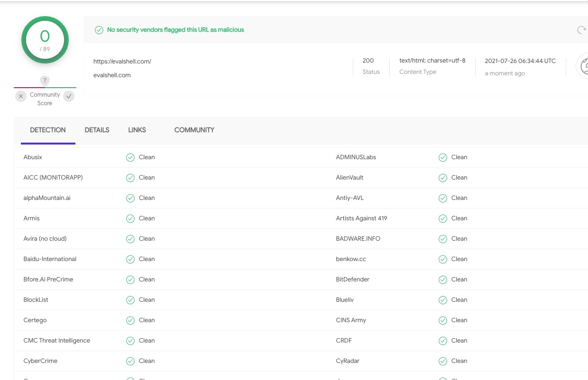Click the CMC Threat Intelligence vendor name
The image size is (588, 380).
click(x=56, y=341)
